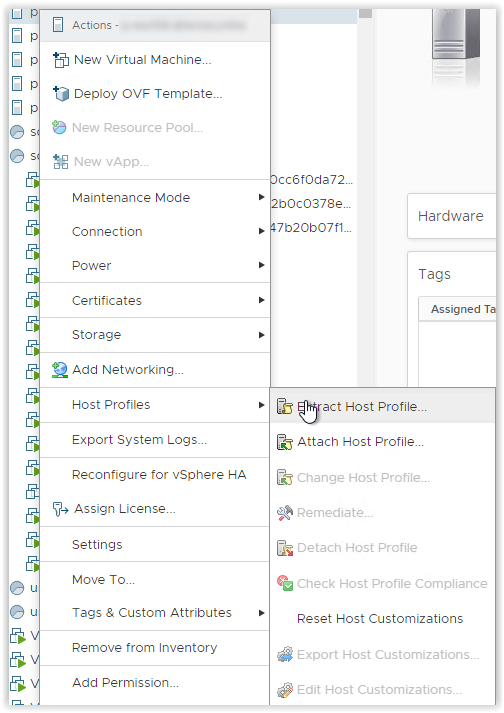Open Tags & Custom Attributes submenu
Screen dimensions: 504x713
pos(155,613)
